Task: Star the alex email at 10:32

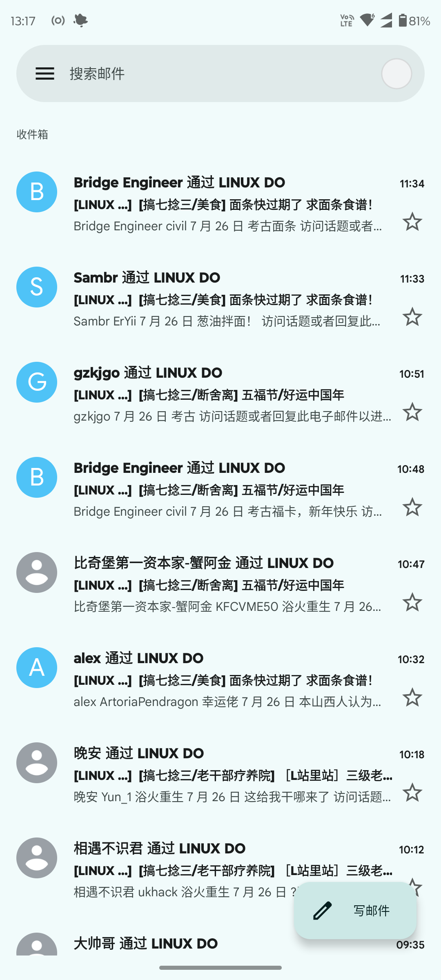Action: 412,697
